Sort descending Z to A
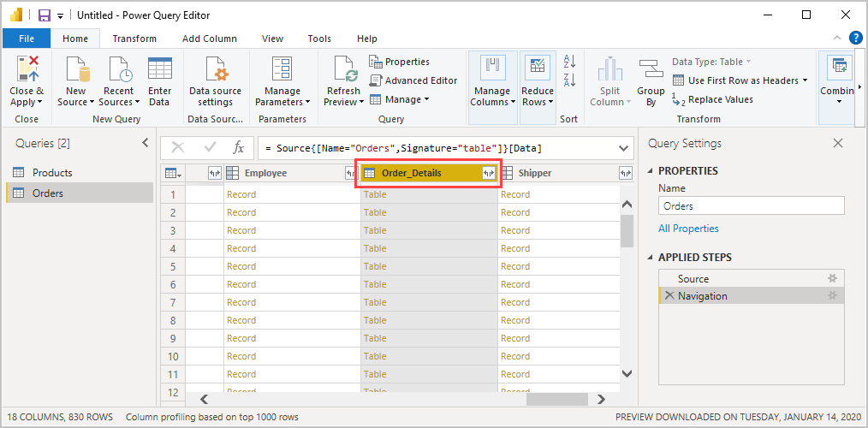 point(569,80)
